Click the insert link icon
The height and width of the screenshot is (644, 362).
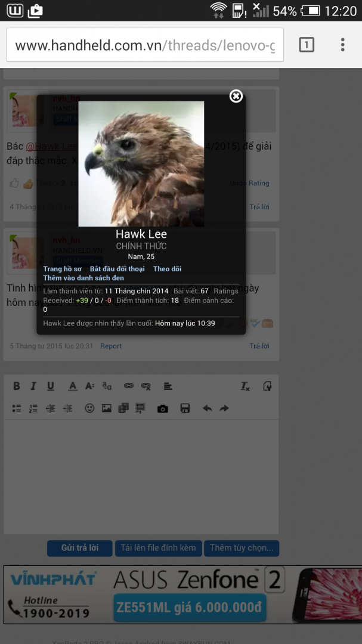[x=129, y=386]
